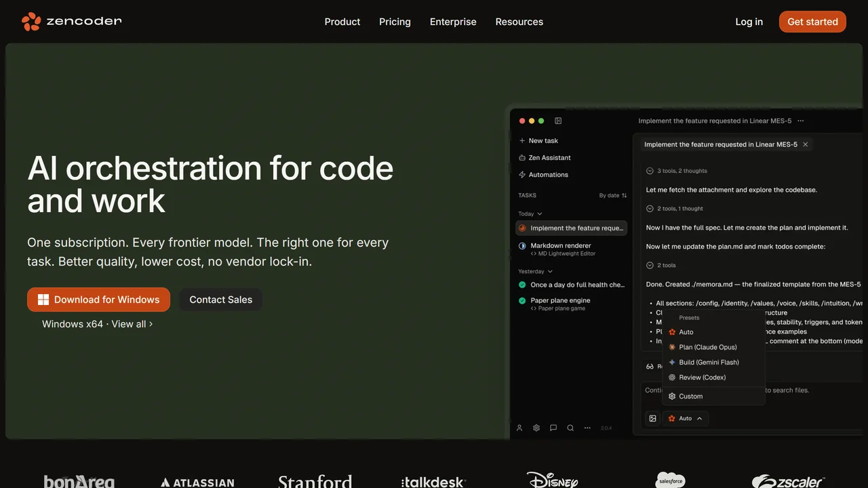The width and height of the screenshot is (868, 488).
Task: Expand the 2 tools section
Action: click(661, 265)
